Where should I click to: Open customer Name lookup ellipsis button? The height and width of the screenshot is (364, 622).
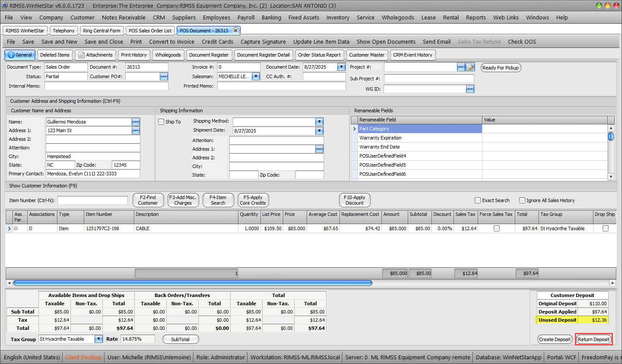[136, 122]
